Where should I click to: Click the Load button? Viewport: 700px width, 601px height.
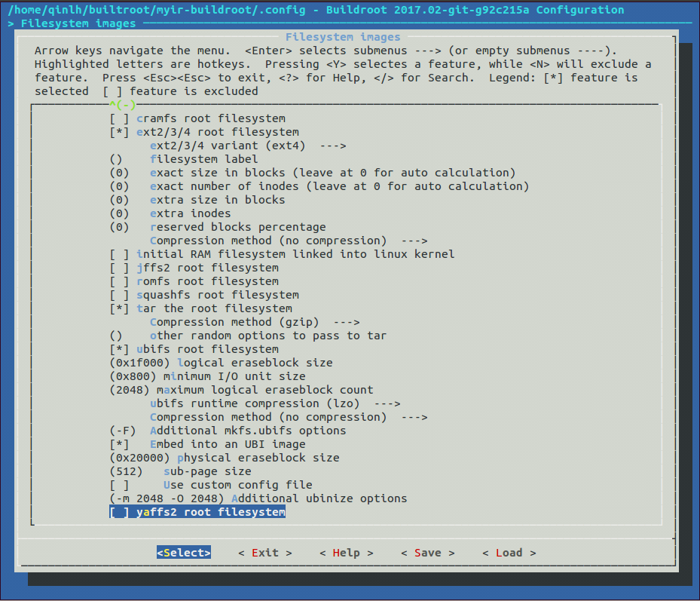tap(509, 553)
